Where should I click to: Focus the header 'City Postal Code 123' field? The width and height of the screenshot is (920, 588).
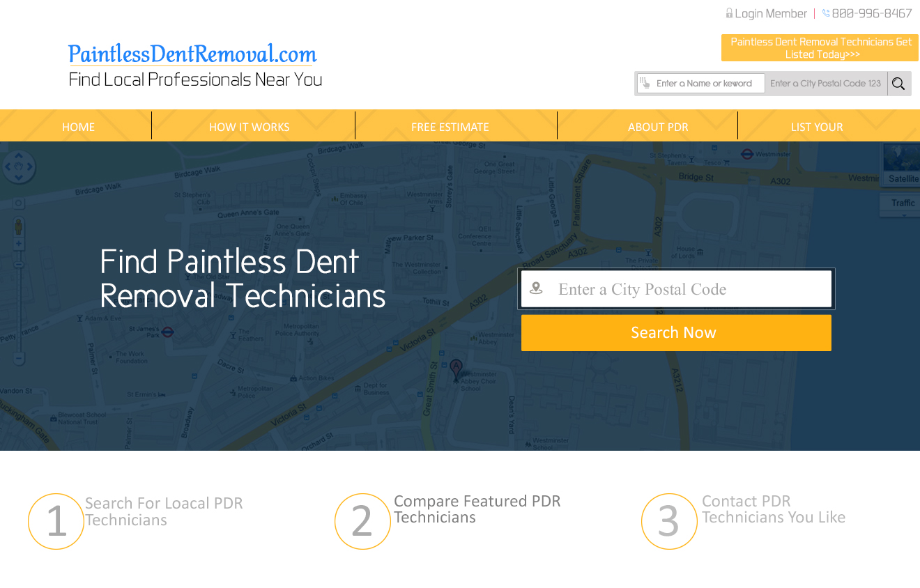point(826,84)
